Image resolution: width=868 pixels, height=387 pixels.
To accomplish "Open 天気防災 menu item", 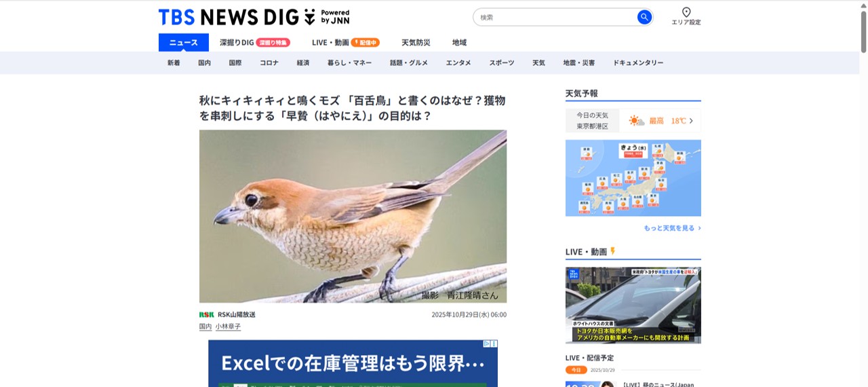I will [x=416, y=42].
